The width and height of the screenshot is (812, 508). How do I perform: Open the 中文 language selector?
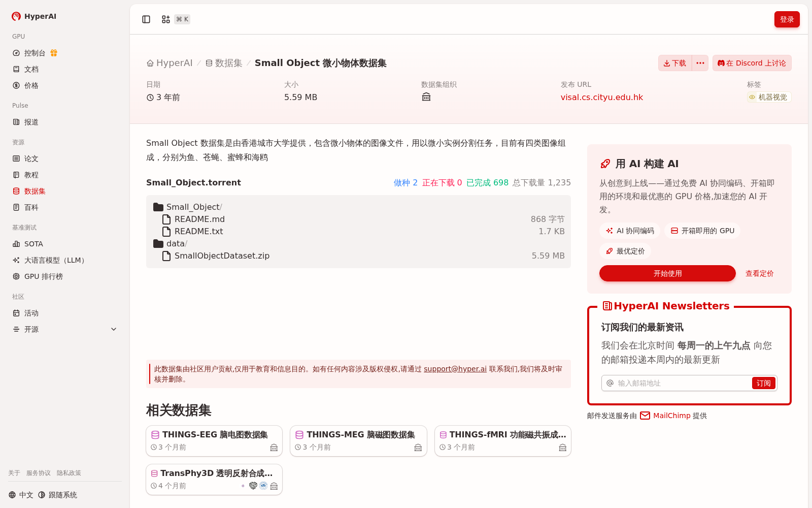coord(21,495)
